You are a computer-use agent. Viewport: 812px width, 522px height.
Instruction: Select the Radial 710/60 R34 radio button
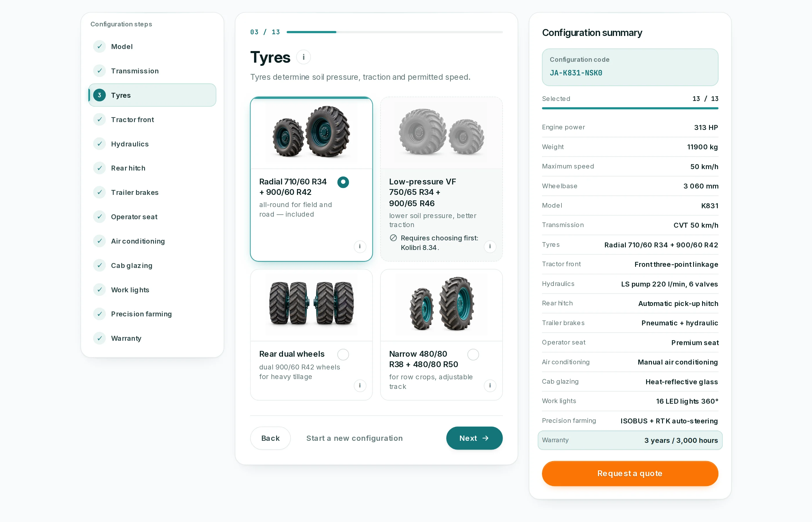343,182
